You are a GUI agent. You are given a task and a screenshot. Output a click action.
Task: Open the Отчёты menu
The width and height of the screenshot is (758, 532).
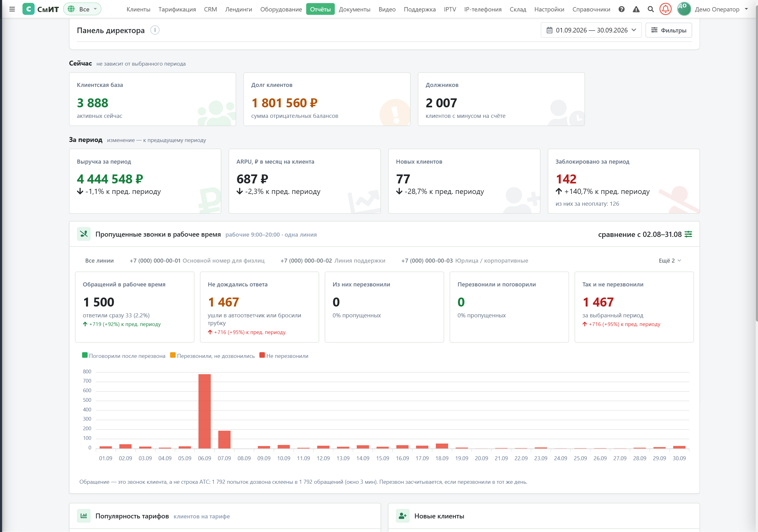[320, 9]
